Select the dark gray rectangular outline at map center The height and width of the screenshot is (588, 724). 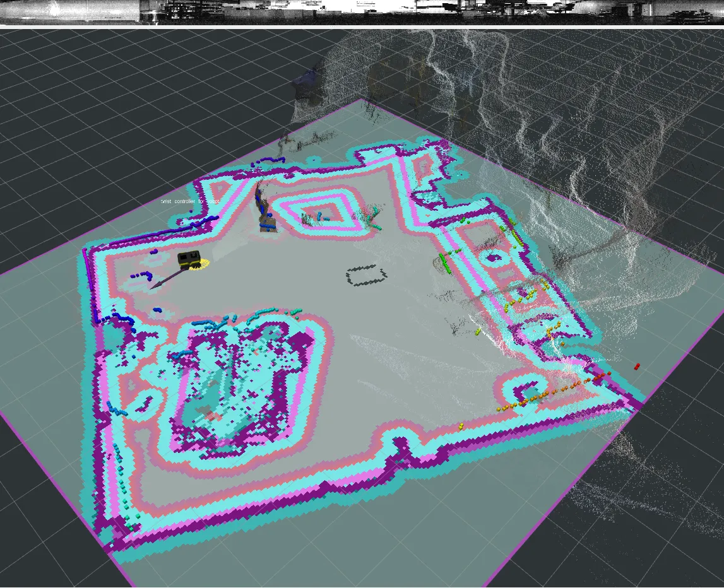coord(366,276)
